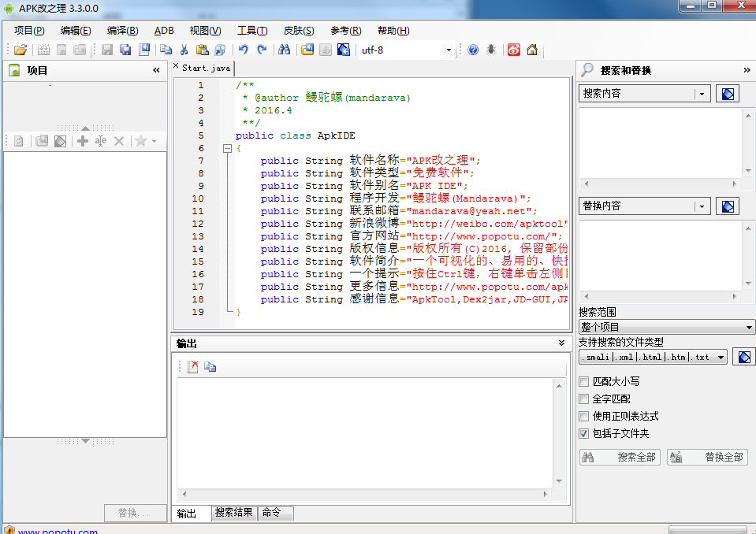Viewport: 756px width, 534px height.
Task: Click the Save All icon with two disks
Action: point(125,50)
